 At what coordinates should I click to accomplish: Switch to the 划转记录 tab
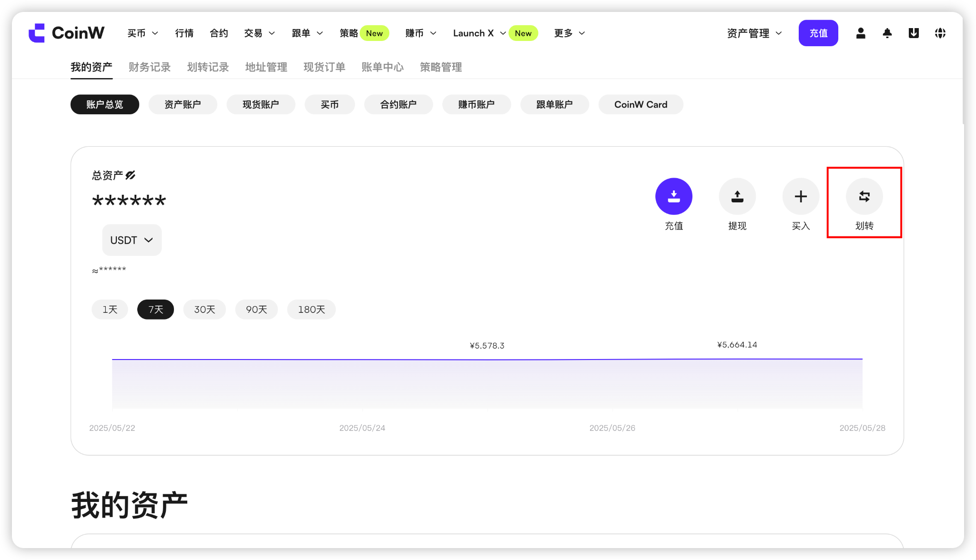click(208, 67)
